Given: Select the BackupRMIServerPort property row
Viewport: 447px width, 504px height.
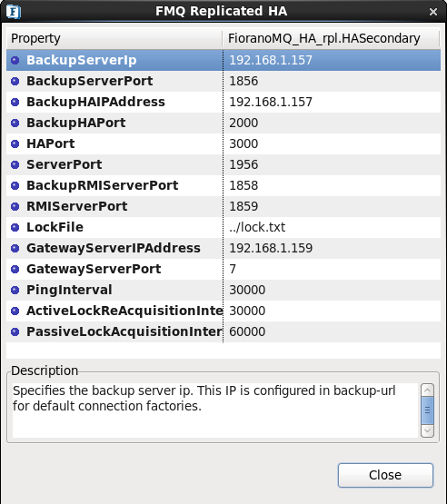Looking at the screenshot, I should pos(223,185).
